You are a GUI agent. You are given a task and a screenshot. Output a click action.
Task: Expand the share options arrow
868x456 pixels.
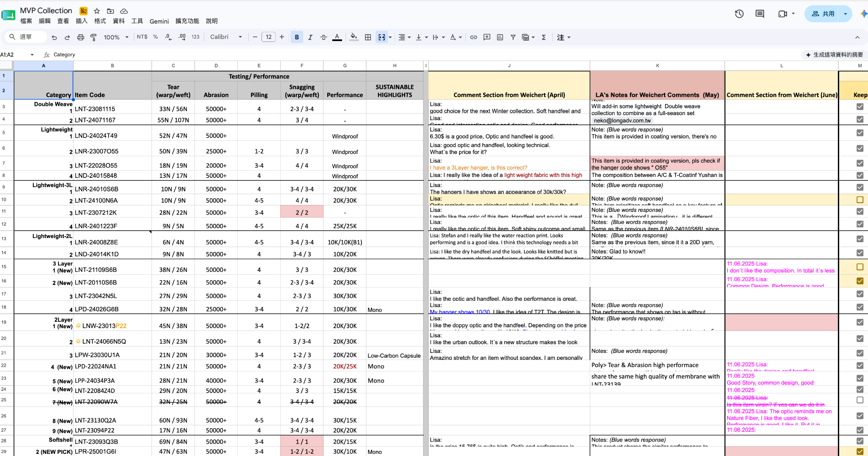pyautogui.click(x=845, y=14)
